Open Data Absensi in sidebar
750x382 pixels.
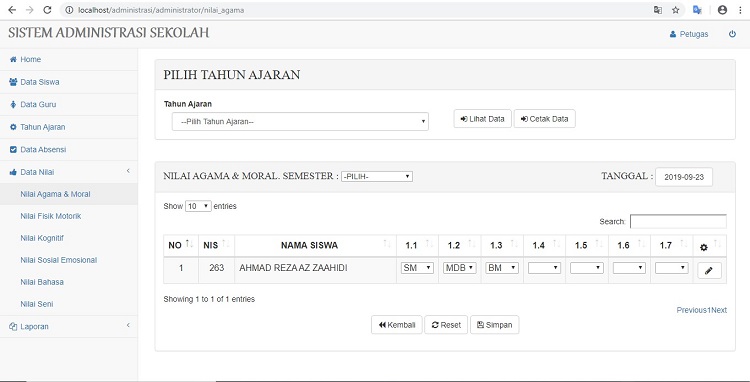pos(69,149)
